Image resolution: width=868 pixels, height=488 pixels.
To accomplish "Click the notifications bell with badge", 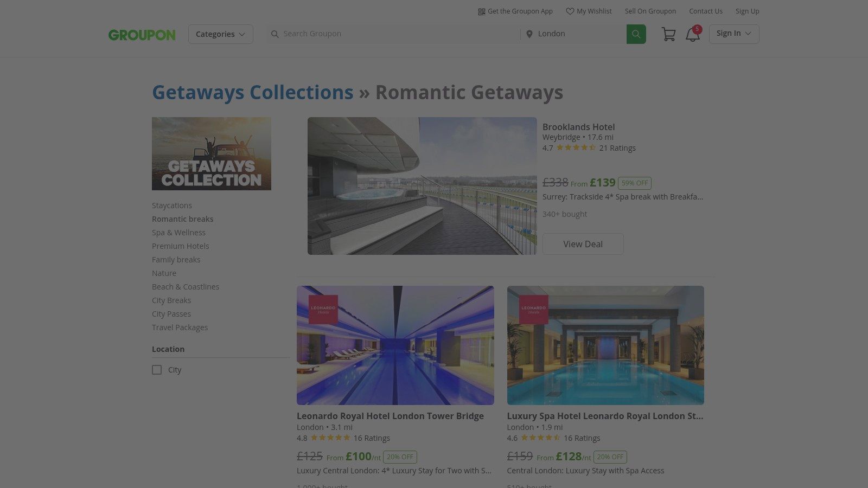I will [692, 35].
